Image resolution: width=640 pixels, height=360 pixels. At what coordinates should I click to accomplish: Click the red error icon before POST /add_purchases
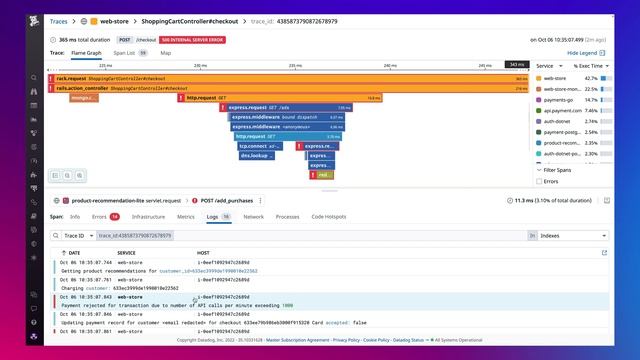pos(195,200)
